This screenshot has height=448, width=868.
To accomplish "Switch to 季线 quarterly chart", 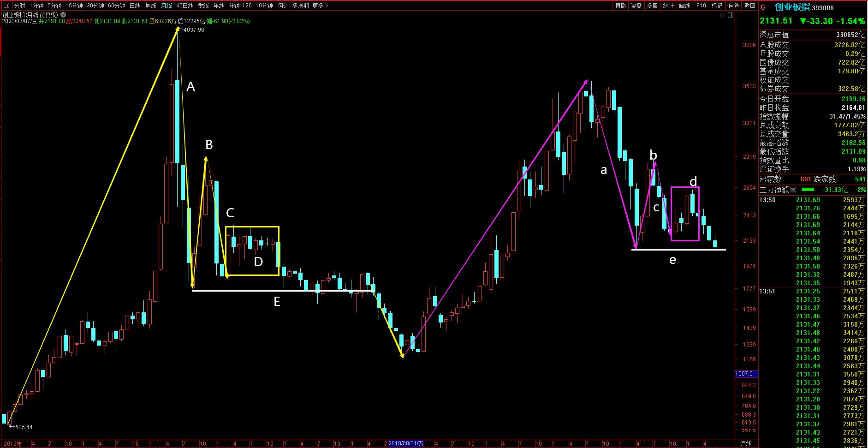I will (203, 6).
